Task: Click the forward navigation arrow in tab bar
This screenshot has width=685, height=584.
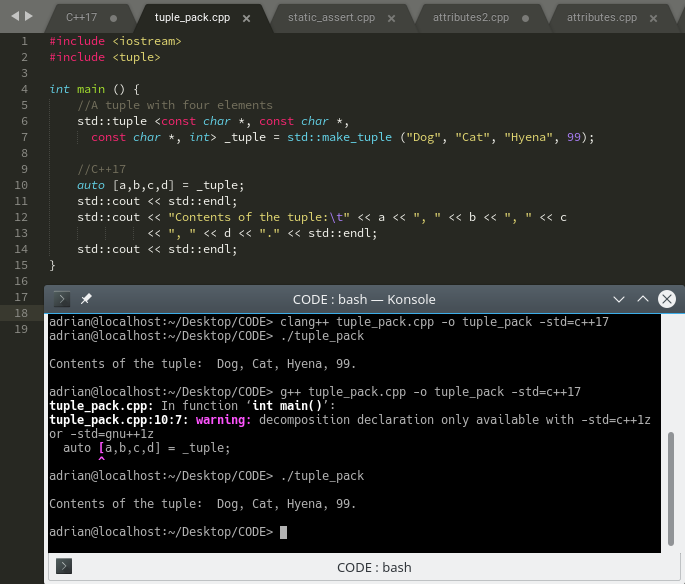Action: coord(29,16)
